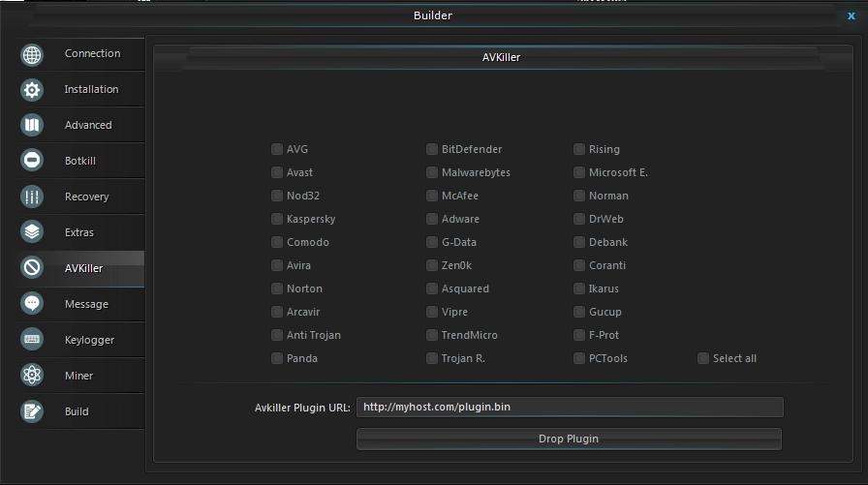Select the Advanced book icon
868x485 pixels.
coord(32,125)
